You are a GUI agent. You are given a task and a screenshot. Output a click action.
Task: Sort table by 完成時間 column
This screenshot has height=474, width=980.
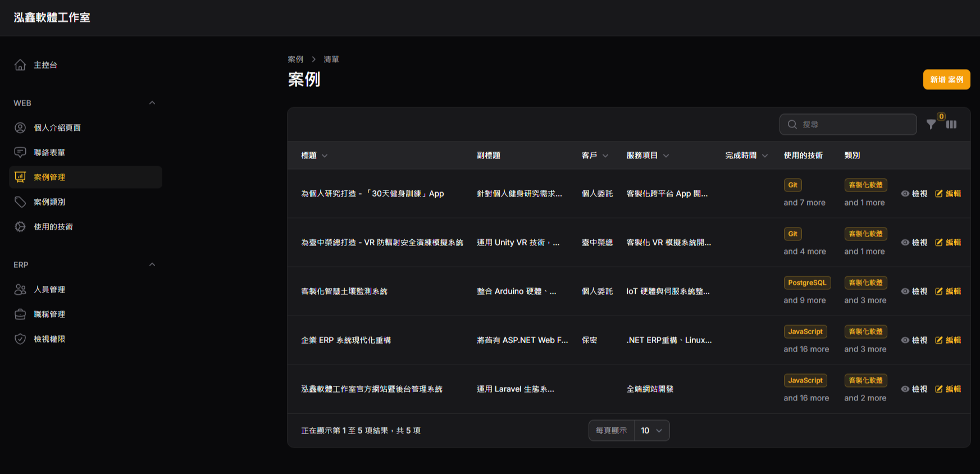tap(746, 156)
